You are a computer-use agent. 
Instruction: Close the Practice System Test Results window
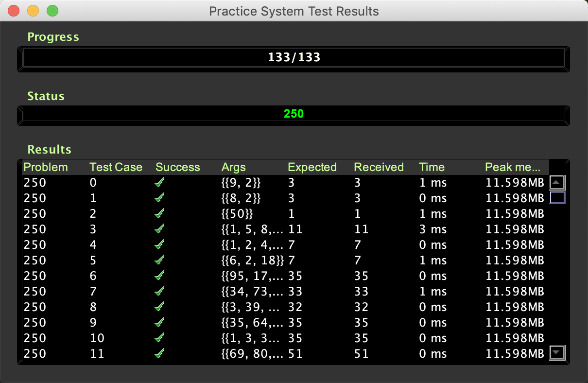[x=14, y=11]
